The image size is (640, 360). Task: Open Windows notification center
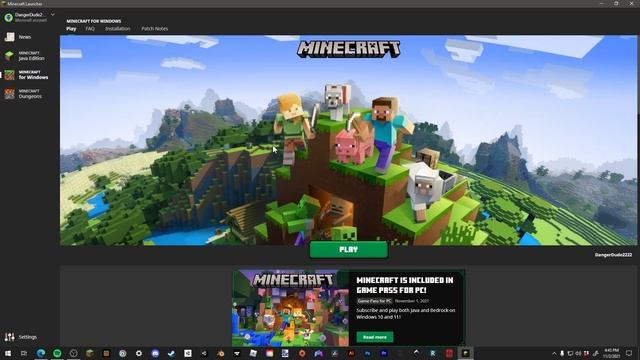pyautogui.click(x=629, y=353)
